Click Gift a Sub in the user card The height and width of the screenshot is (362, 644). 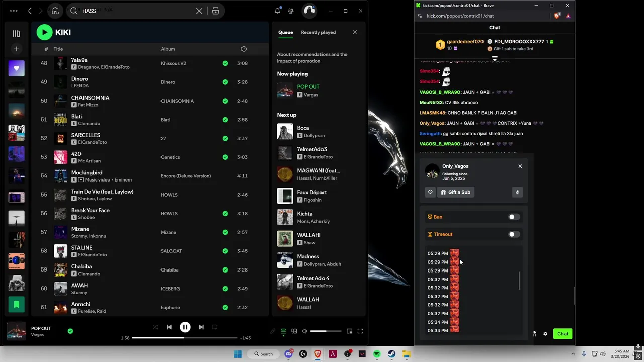(455, 192)
